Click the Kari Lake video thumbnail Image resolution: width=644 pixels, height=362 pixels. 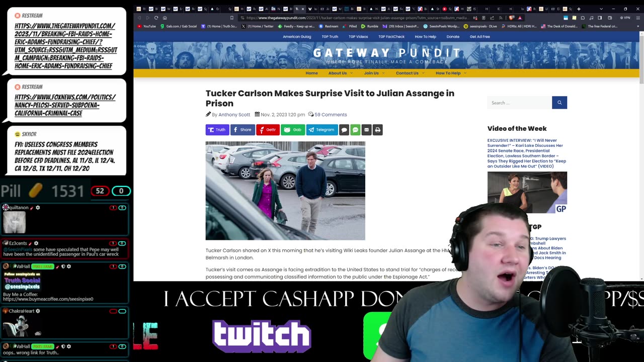527,192
